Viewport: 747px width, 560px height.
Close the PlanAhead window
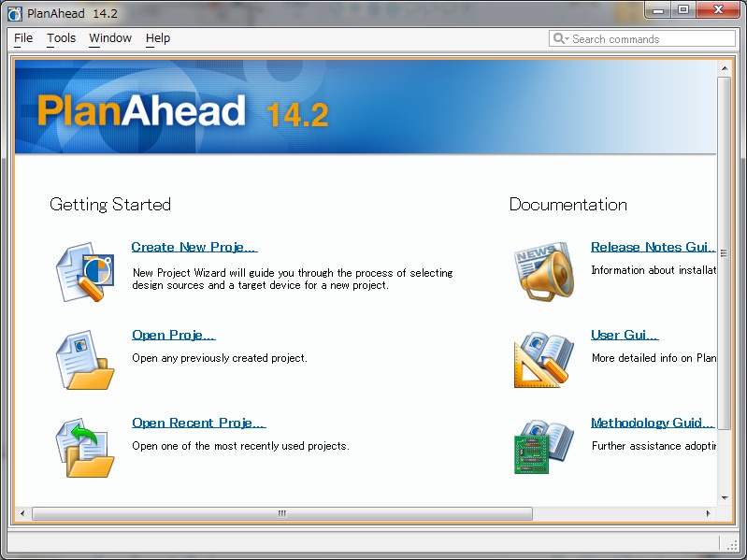click(718, 9)
